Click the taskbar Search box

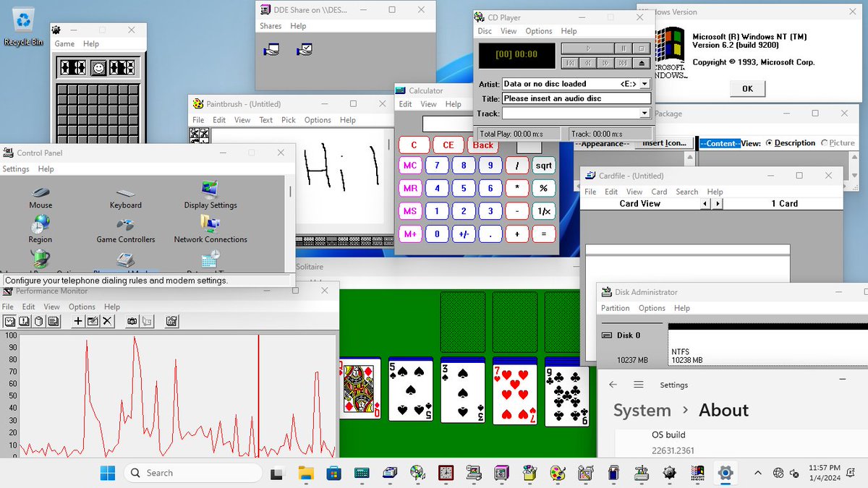coord(192,473)
